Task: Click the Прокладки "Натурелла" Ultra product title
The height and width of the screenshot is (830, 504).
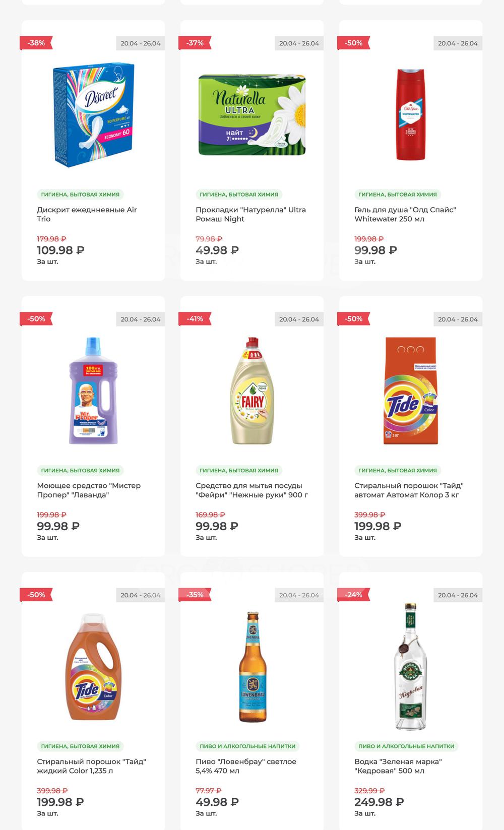Action: pyautogui.click(x=250, y=214)
